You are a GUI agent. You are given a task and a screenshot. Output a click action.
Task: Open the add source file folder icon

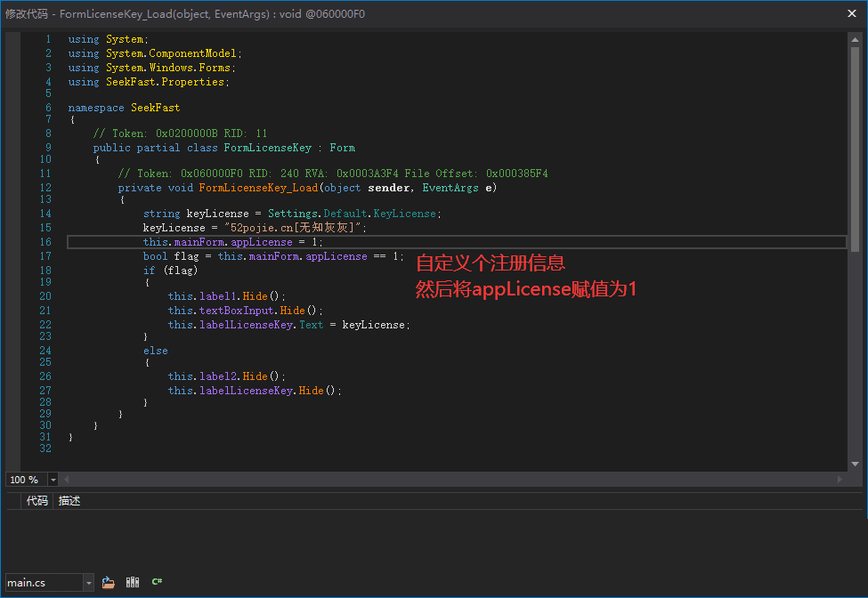[109, 582]
